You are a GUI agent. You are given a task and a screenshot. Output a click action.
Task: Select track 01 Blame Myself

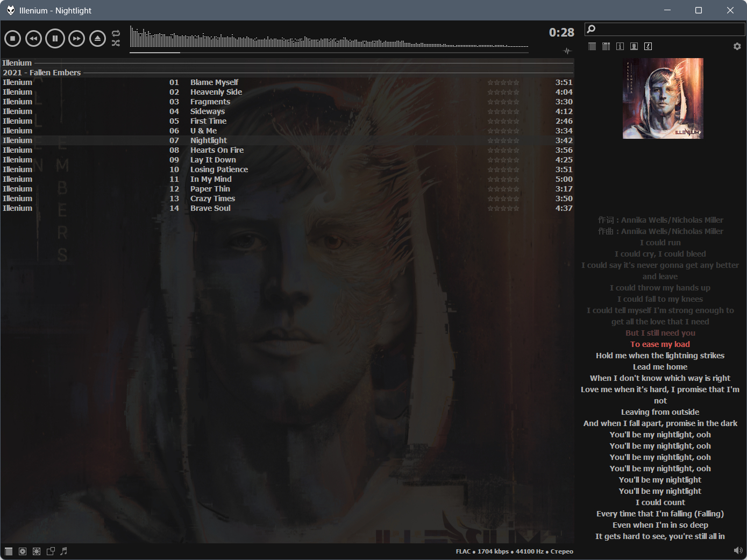tap(287, 82)
